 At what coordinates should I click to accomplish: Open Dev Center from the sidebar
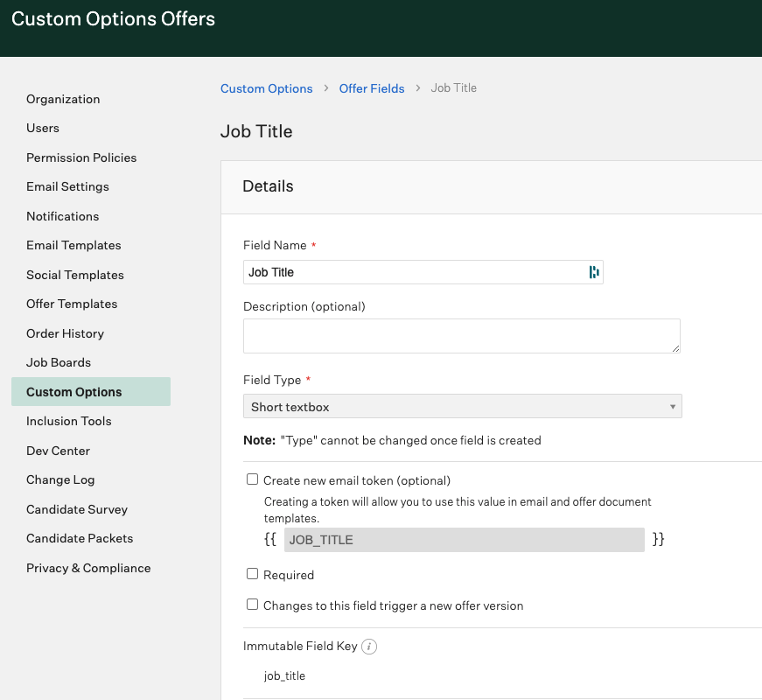58,451
